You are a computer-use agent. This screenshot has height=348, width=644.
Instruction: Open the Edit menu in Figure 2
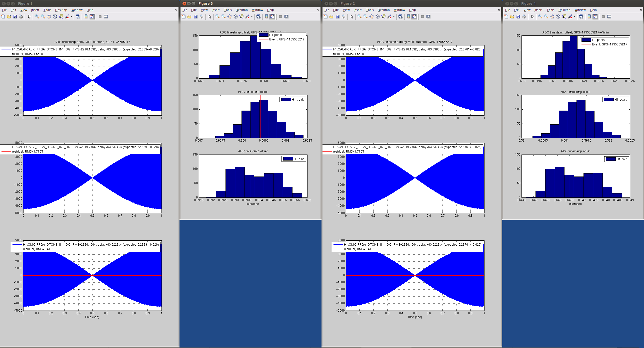tap(336, 10)
